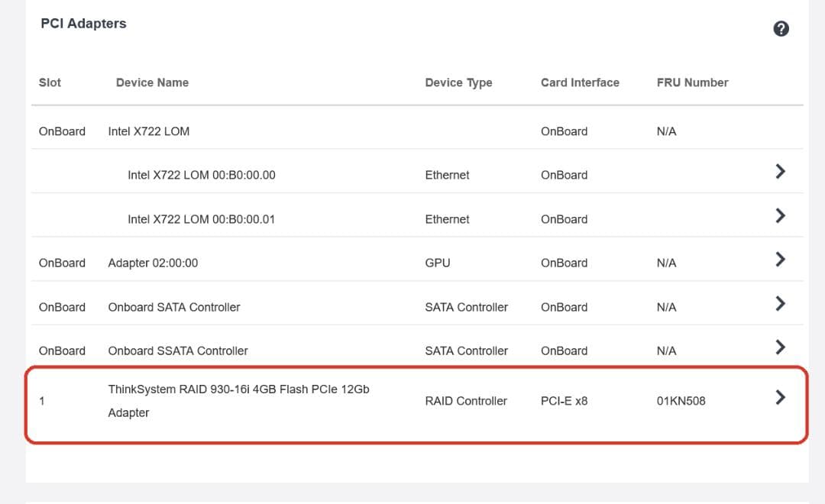Click the Slot column header
The width and height of the screenshot is (825, 504).
(x=50, y=82)
